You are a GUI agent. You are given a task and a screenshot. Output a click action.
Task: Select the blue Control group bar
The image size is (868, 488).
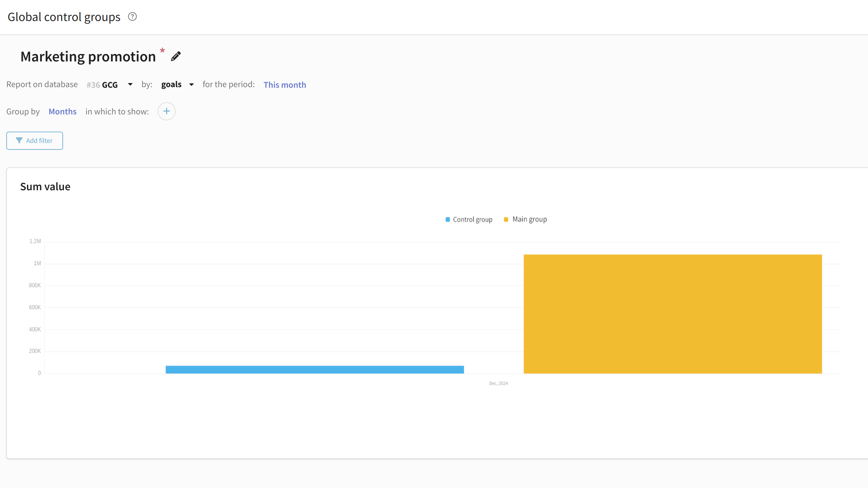tap(315, 370)
